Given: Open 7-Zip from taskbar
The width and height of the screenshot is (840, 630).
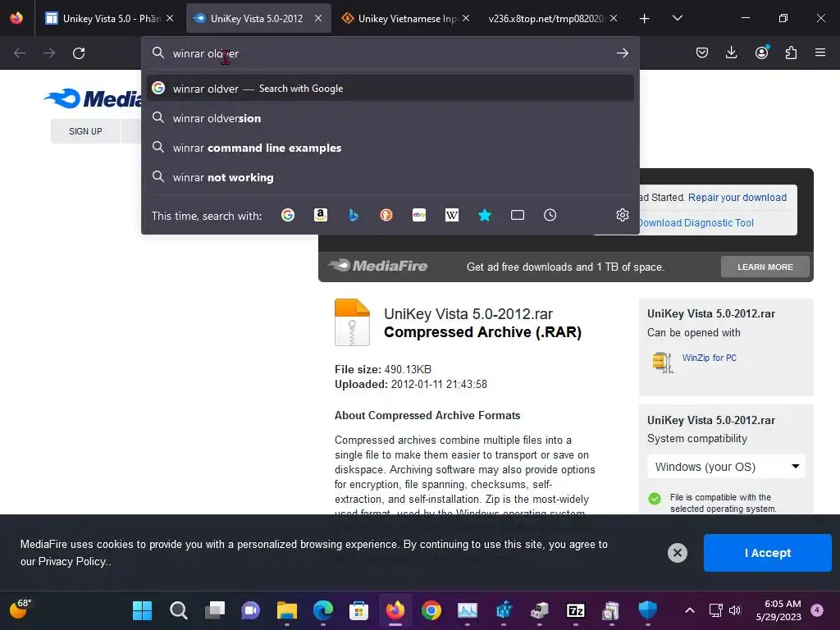Looking at the screenshot, I should tap(575, 610).
